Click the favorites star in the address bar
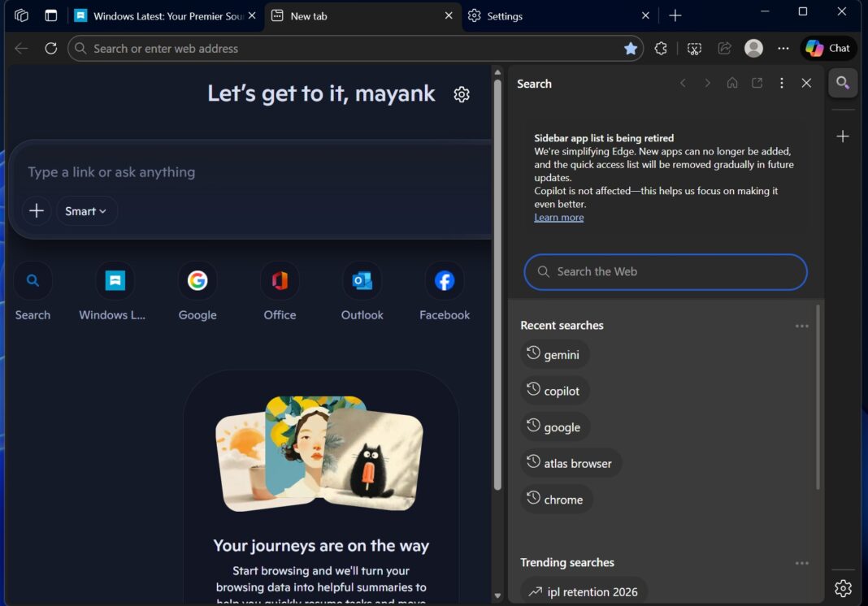 point(631,48)
